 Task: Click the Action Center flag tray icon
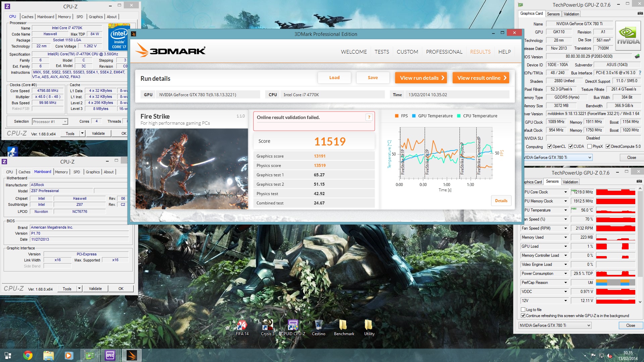pyautogui.click(x=593, y=356)
